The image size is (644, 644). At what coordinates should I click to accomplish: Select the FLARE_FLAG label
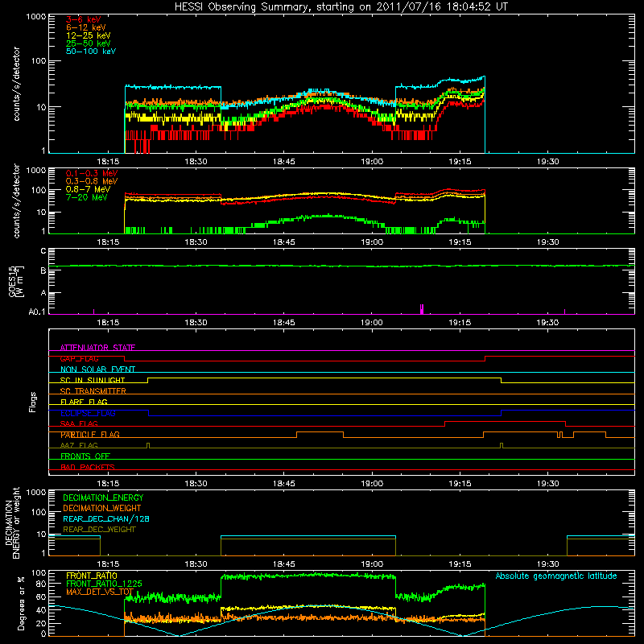(84, 402)
